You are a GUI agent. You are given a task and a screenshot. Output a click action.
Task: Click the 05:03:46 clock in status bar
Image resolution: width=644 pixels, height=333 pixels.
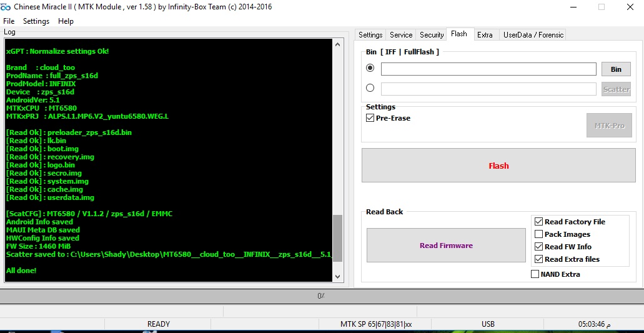click(593, 324)
